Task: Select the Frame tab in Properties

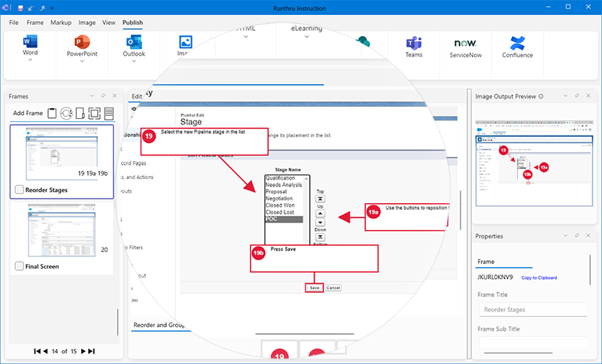Action: point(485,262)
